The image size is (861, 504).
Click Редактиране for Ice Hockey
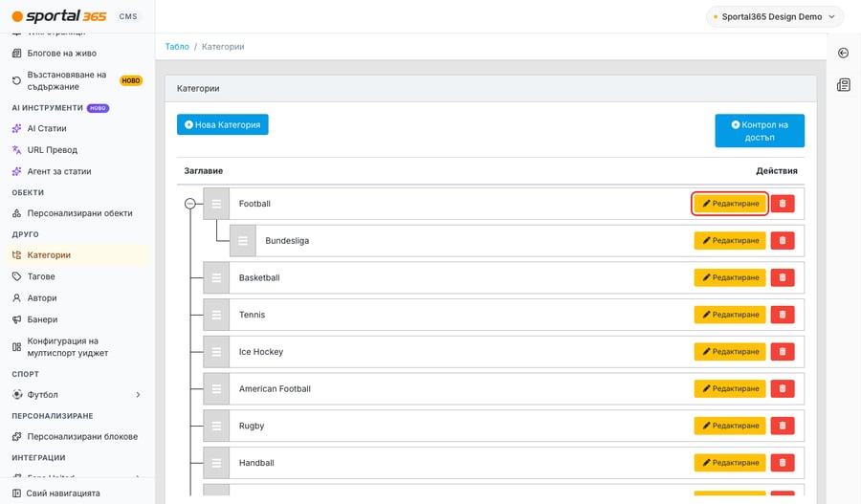pos(730,352)
